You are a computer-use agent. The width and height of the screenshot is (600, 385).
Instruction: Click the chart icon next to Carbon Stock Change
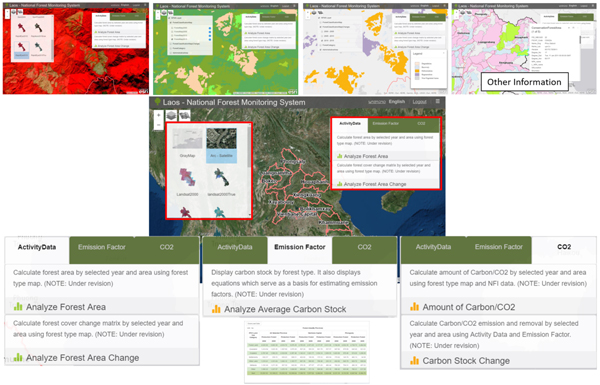click(x=414, y=361)
